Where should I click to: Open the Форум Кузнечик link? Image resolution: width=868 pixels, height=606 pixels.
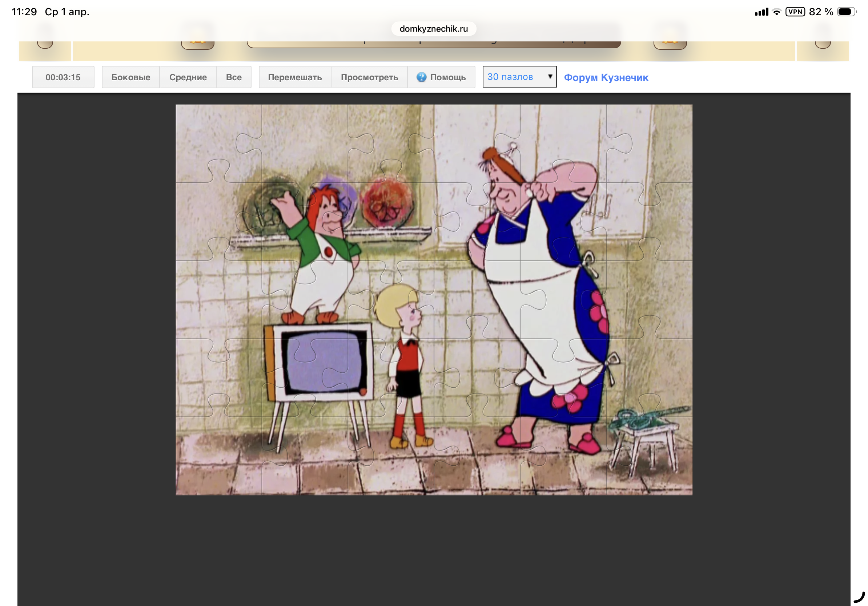click(606, 77)
